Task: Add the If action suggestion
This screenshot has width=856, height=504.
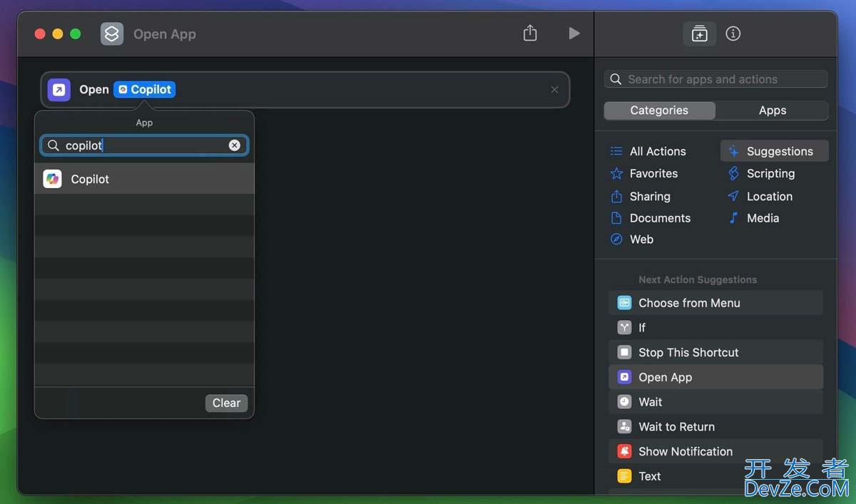Action: click(715, 328)
